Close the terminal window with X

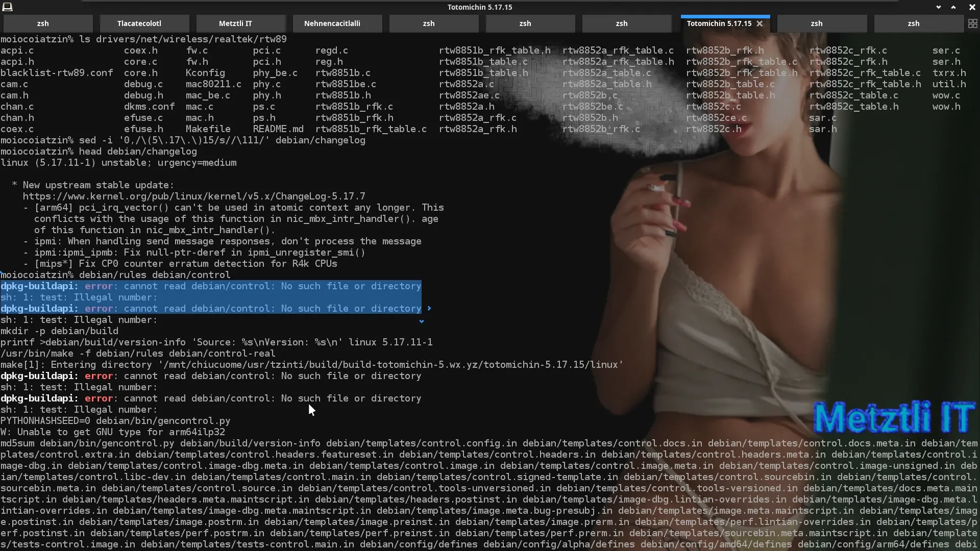coord(972,7)
